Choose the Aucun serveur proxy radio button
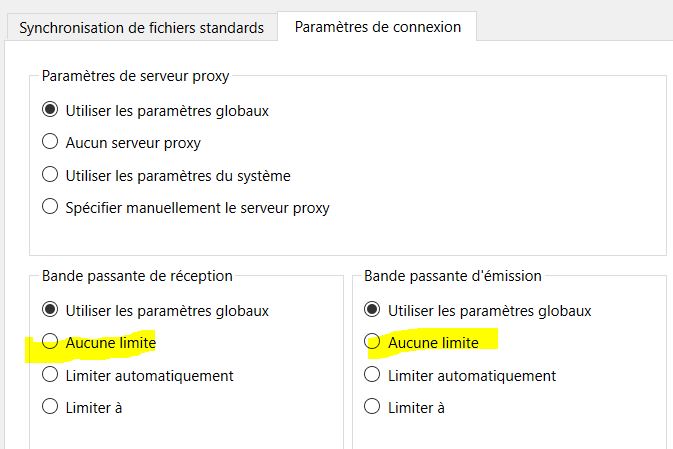The height and width of the screenshot is (449, 673). point(51,143)
